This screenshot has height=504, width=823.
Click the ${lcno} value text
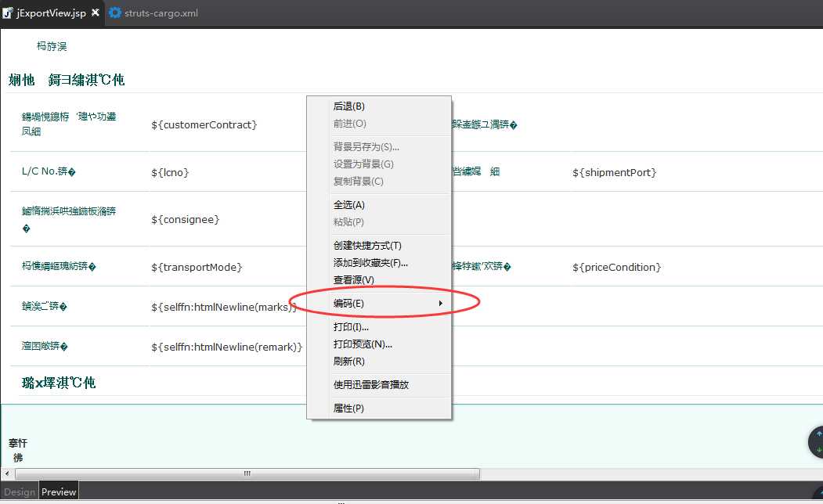[170, 172]
